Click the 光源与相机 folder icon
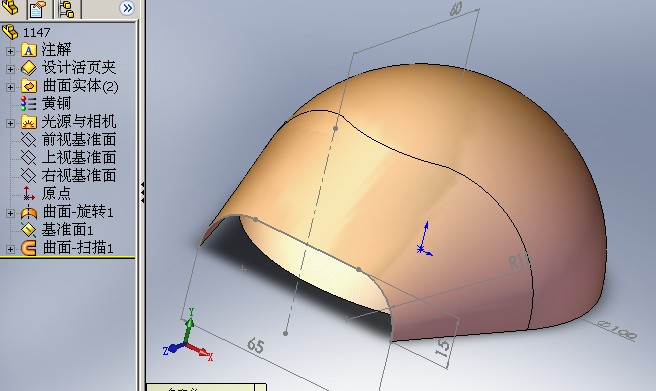This screenshot has width=656, height=391. (x=28, y=122)
